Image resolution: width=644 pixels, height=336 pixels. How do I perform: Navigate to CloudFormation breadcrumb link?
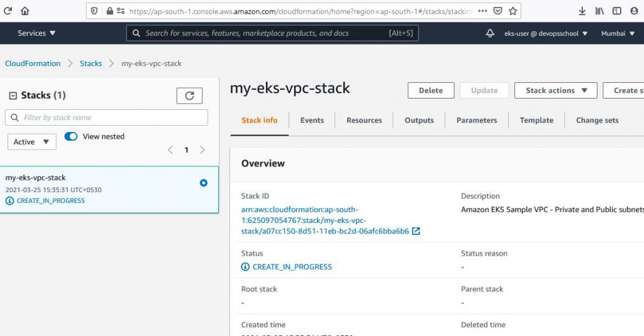[x=33, y=63]
